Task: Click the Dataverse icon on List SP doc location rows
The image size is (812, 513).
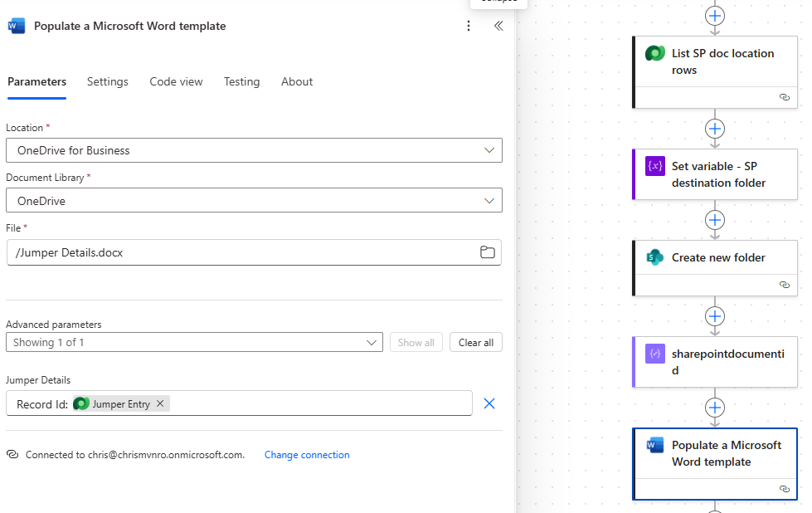Action: click(655, 54)
